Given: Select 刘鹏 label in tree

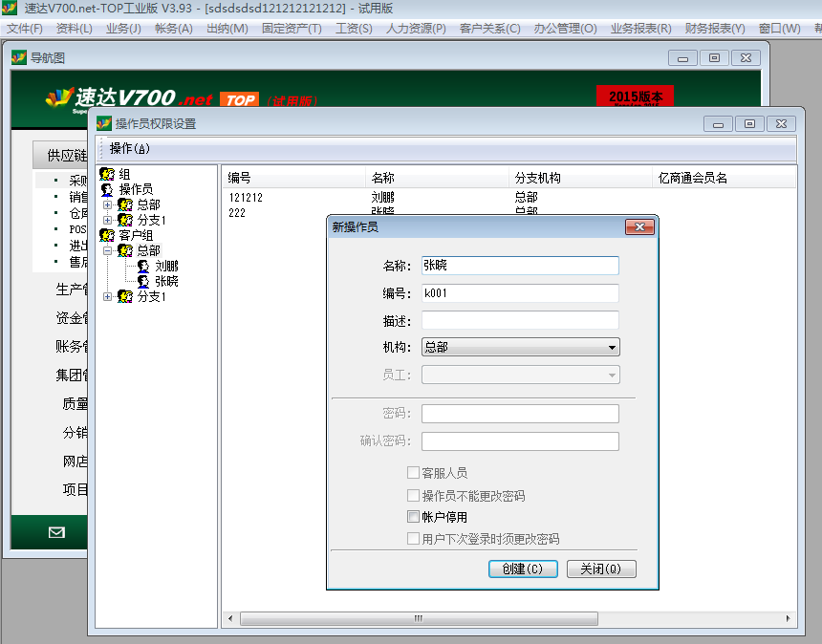Looking at the screenshot, I should click(x=166, y=267).
